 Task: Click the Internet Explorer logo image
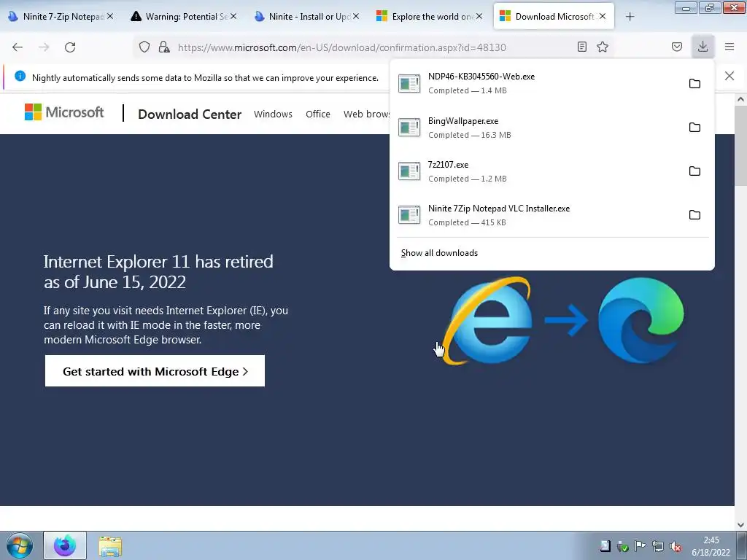coord(486,321)
